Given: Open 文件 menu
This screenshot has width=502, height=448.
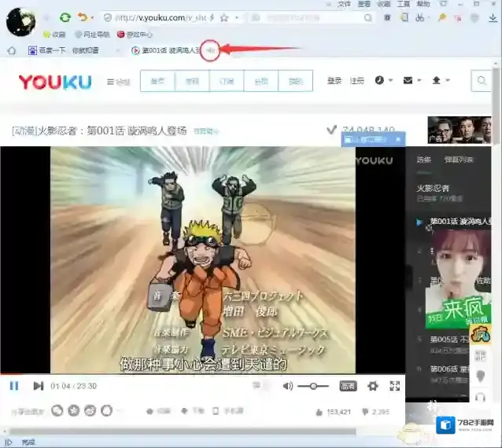Looking at the screenshot, I should [x=345, y=4].
